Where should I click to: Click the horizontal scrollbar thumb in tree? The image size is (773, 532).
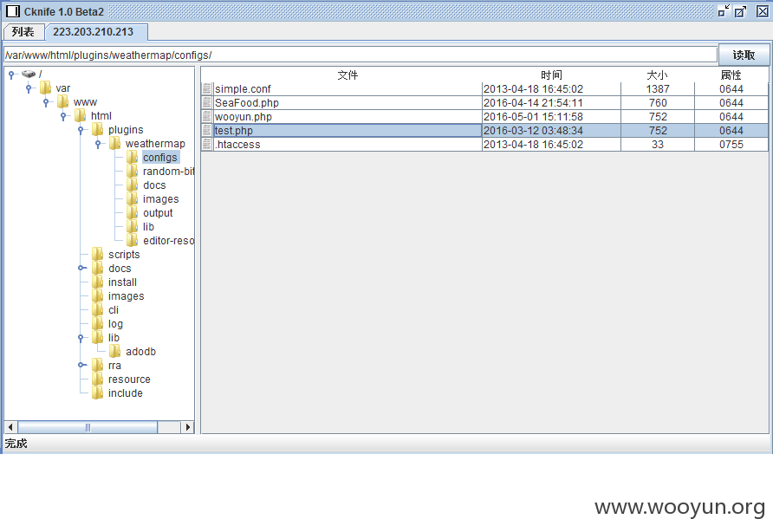tap(88, 427)
